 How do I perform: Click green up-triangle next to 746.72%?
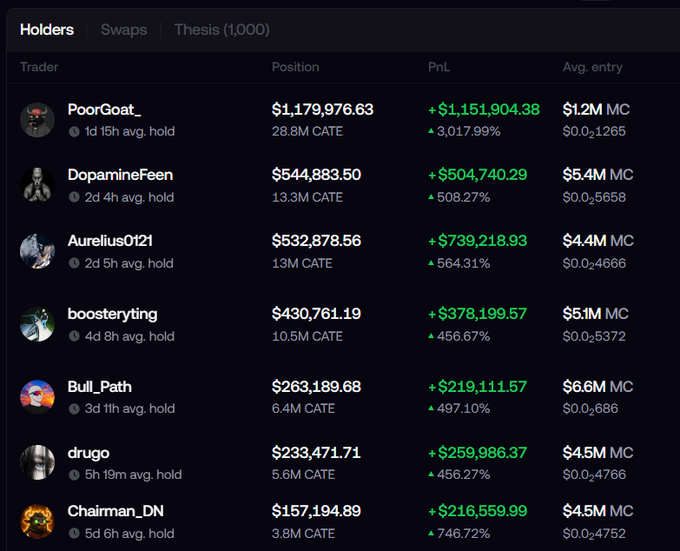point(431,533)
